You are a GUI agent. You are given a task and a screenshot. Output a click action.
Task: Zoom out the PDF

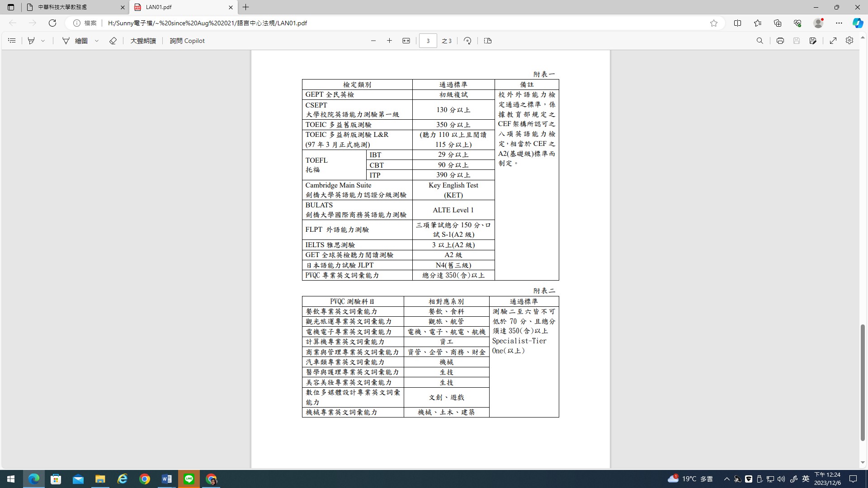[x=373, y=41]
